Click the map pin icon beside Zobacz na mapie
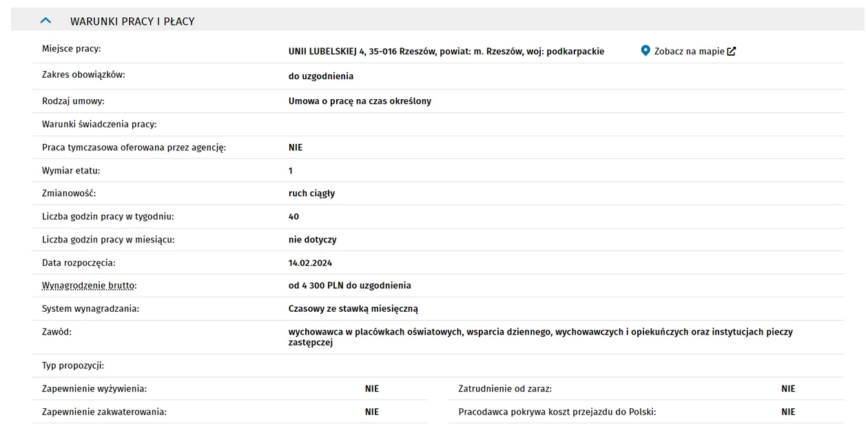Viewport: 868px width, 444px height. 645,50
